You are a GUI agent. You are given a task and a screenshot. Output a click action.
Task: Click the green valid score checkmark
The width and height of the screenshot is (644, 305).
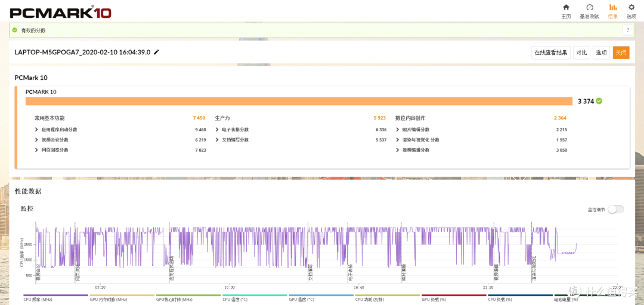coord(15,30)
